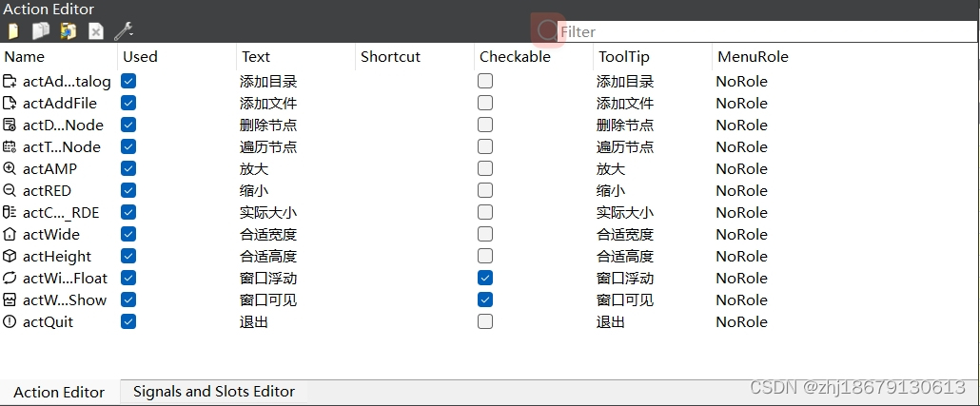The height and width of the screenshot is (406, 980).
Task: Uncheck Used for actHeight
Action: pyautogui.click(x=128, y=256)
